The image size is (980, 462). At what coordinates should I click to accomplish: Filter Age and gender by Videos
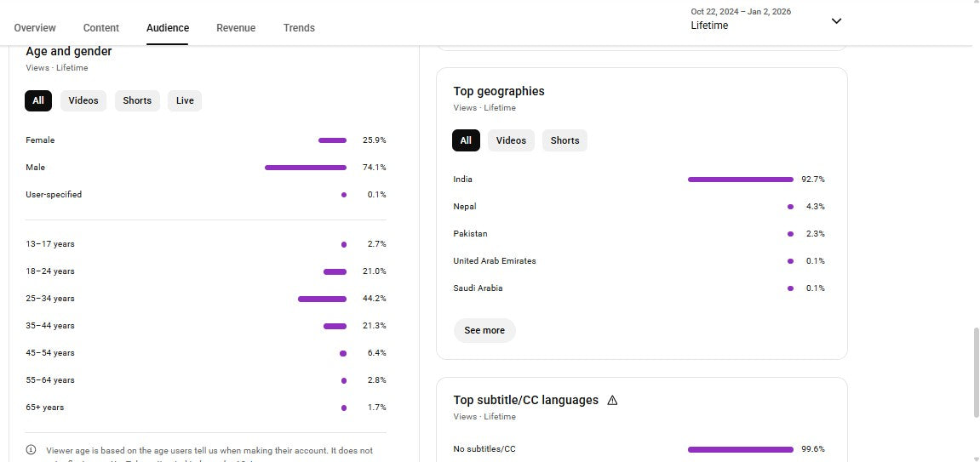click(x=83, y=100)
